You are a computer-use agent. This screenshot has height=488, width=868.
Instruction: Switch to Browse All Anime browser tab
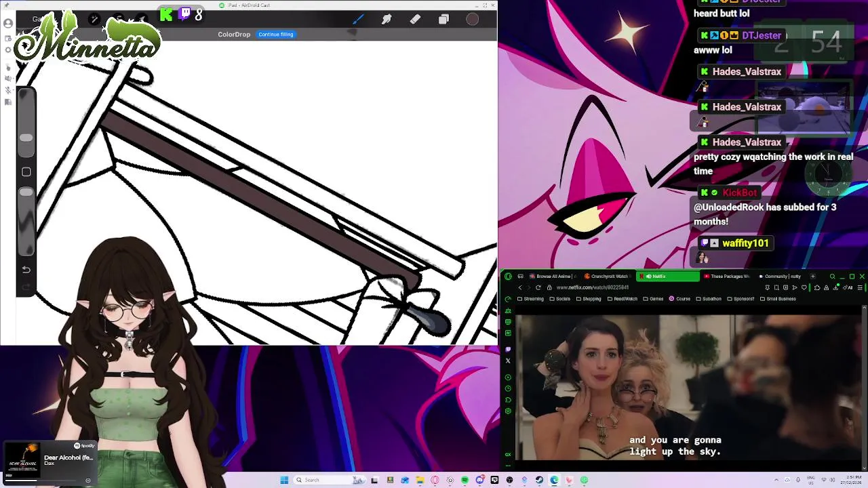point(553,276)
